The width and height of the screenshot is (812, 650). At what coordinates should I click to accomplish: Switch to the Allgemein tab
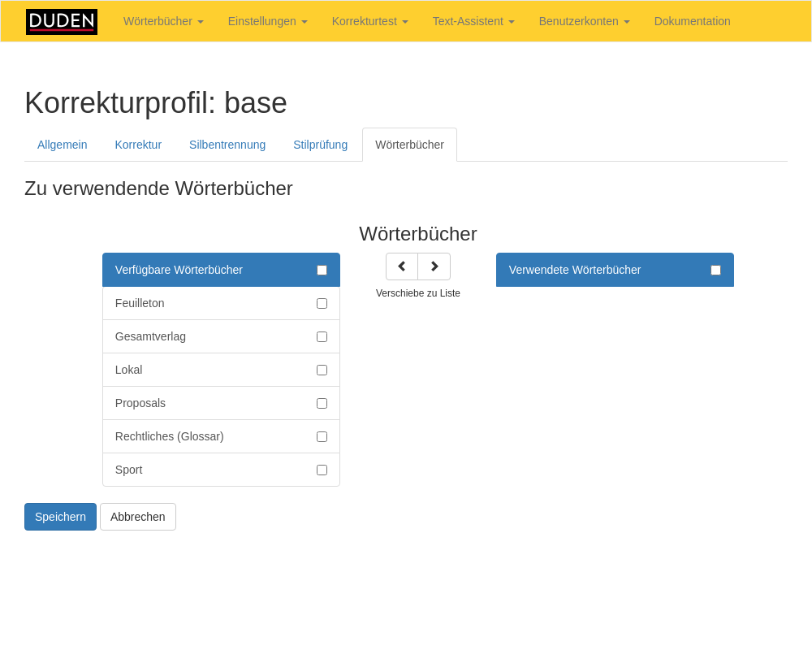click(63, 145)
